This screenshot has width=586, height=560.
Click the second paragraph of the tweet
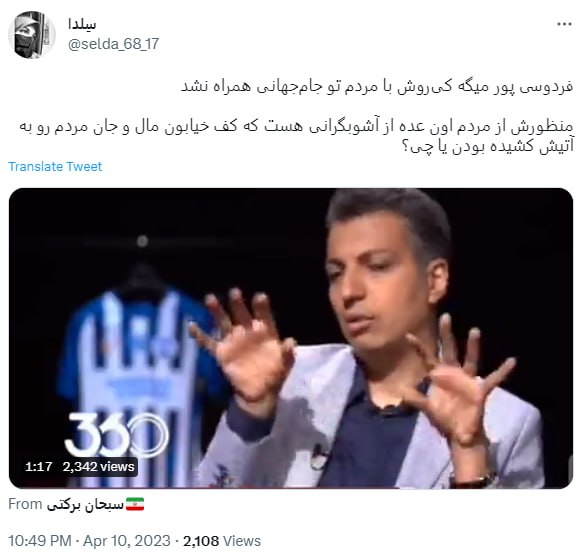click(296, 136)
